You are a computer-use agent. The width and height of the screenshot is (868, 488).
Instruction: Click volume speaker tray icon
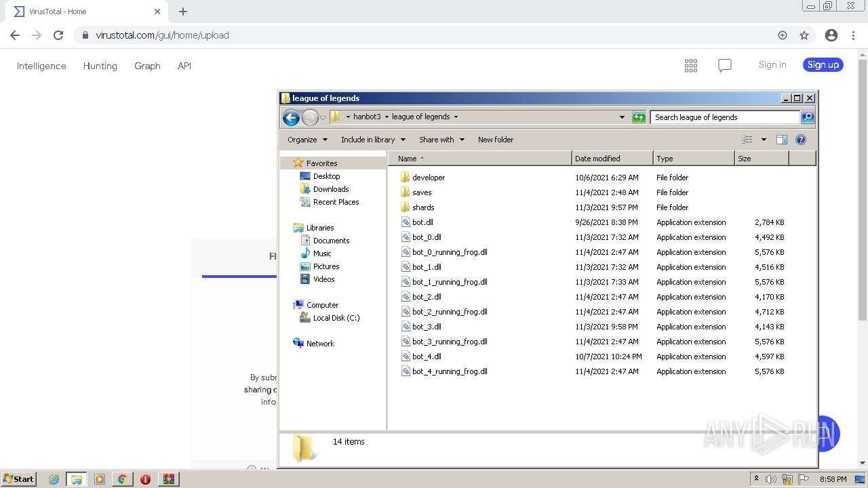tap(771, 479)
